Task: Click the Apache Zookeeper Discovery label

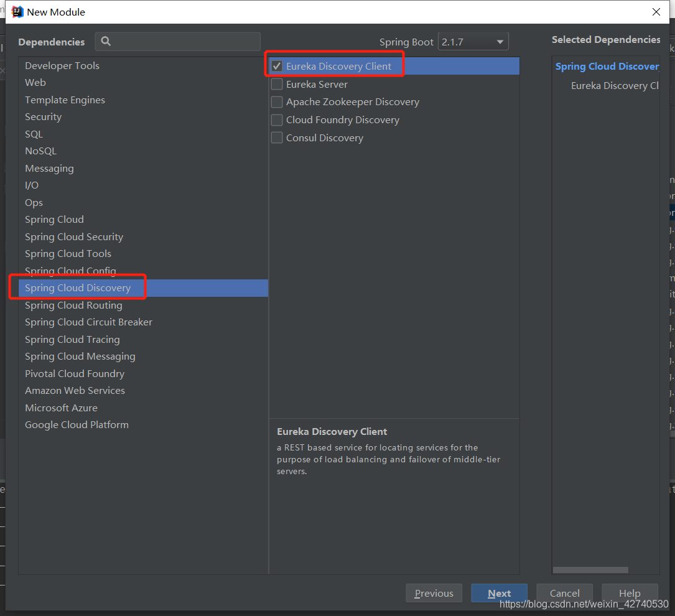Action: 353,102
